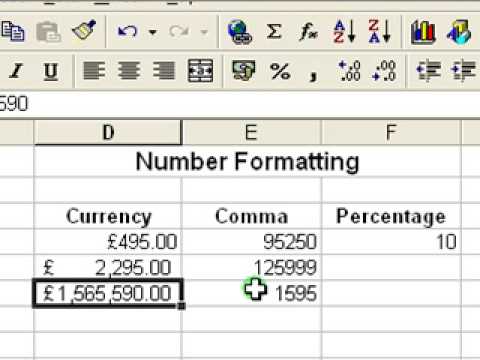Select cell containing 1595
480x360 pixels.
(252, 293)
